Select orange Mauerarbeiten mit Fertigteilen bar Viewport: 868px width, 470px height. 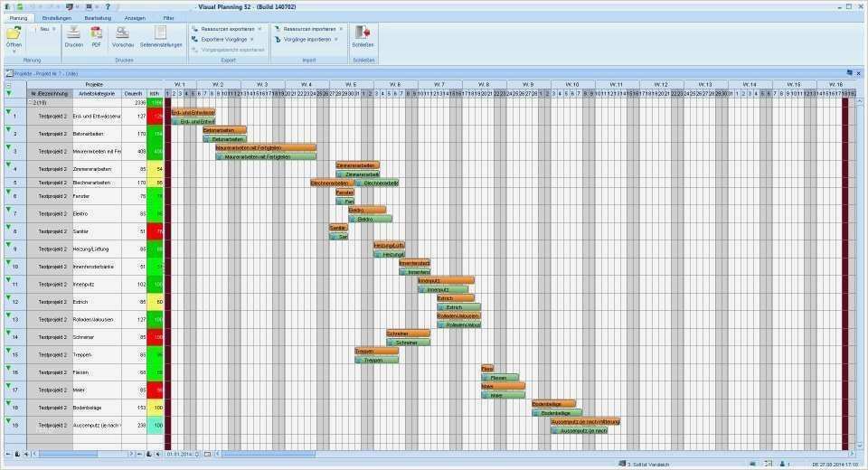point(266,148)
